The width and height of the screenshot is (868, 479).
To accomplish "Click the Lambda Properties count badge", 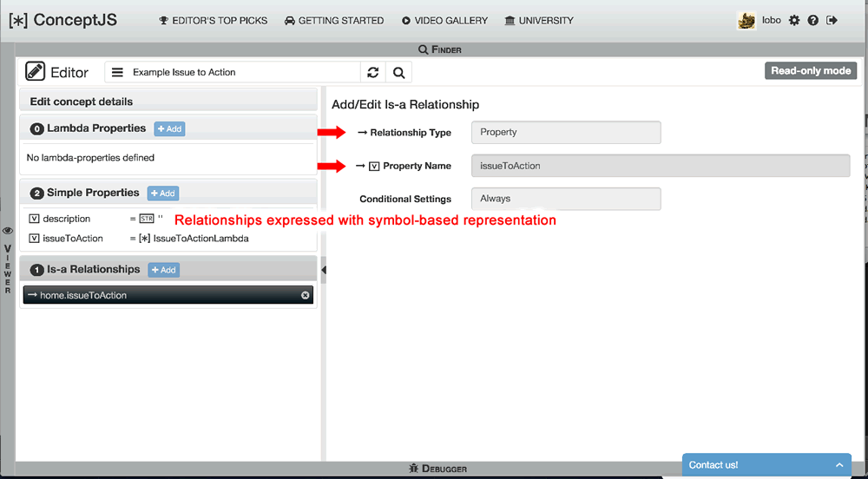I will (x=37, y=129).
